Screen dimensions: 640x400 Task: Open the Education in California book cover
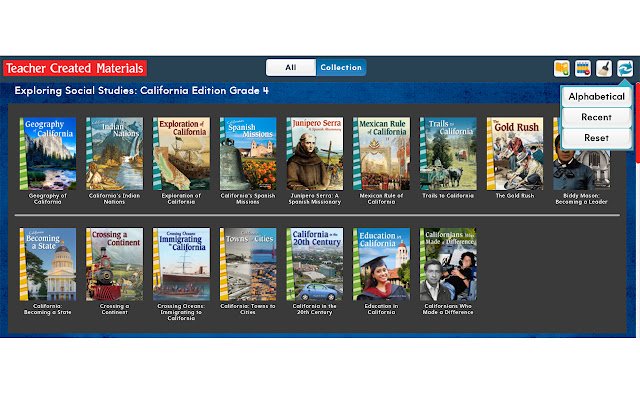[382, 264]
